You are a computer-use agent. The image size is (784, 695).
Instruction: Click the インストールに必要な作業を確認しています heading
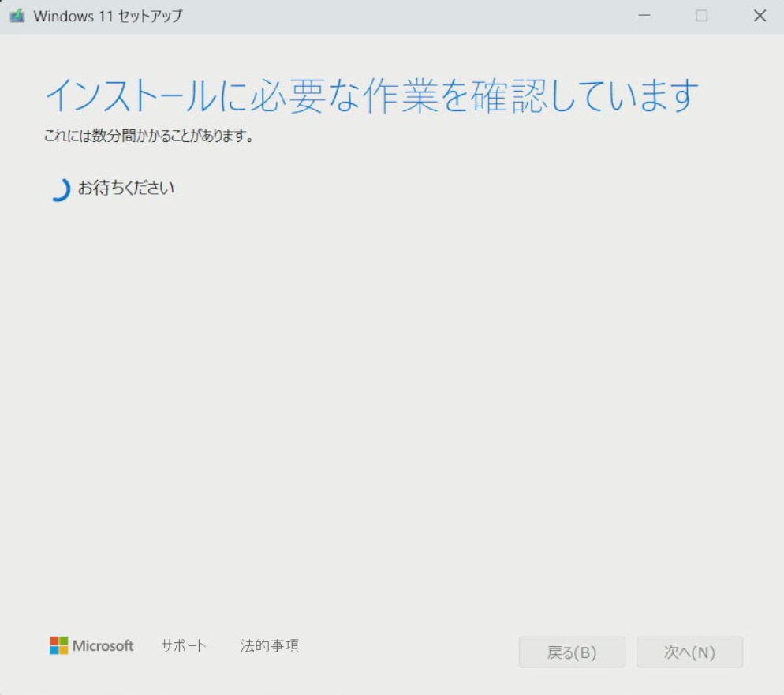pyautogui.click(x=371, y=95)
